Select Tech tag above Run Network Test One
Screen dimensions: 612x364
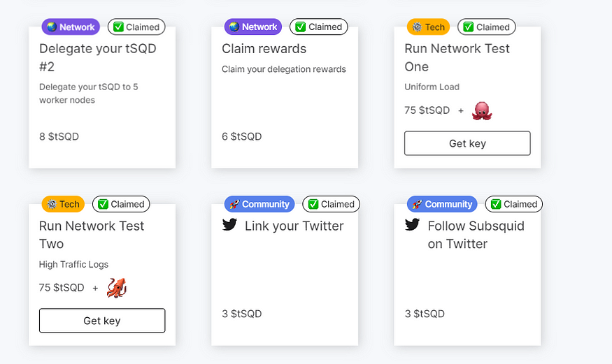428,27
